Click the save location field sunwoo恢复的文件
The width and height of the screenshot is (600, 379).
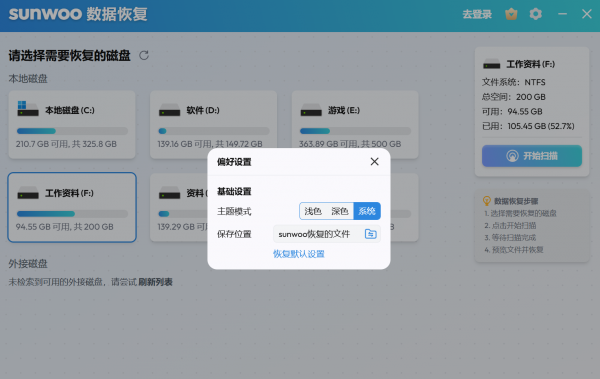327,234
